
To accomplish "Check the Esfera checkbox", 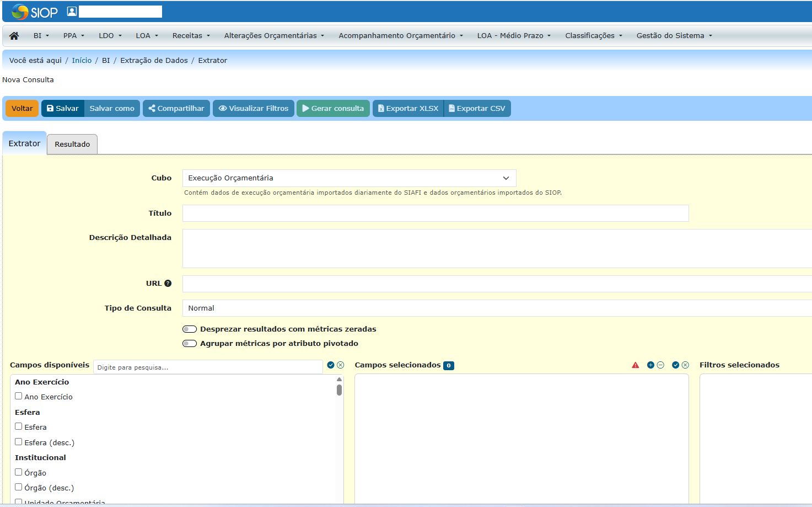I will [x=18, y=426].
